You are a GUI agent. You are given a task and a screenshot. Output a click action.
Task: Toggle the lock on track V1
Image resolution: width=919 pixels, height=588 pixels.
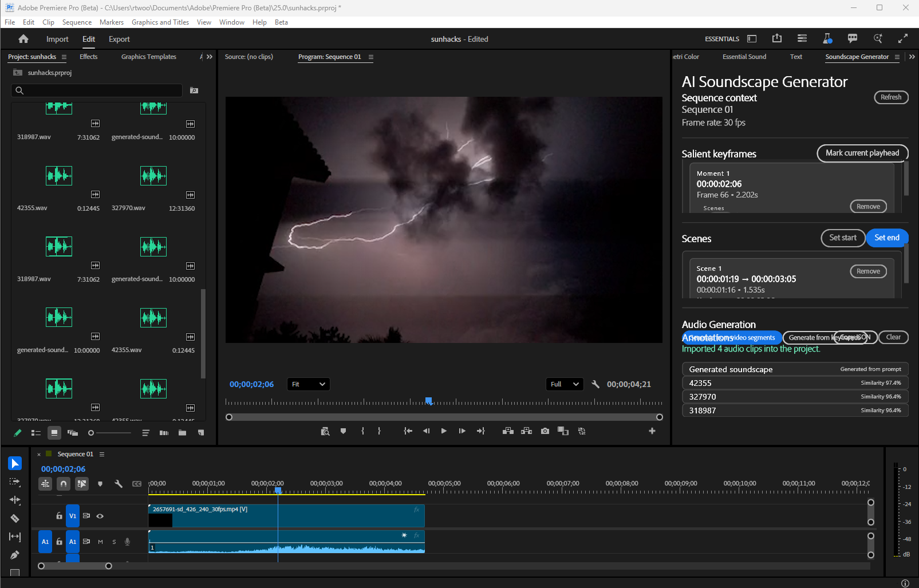(59, 516)
